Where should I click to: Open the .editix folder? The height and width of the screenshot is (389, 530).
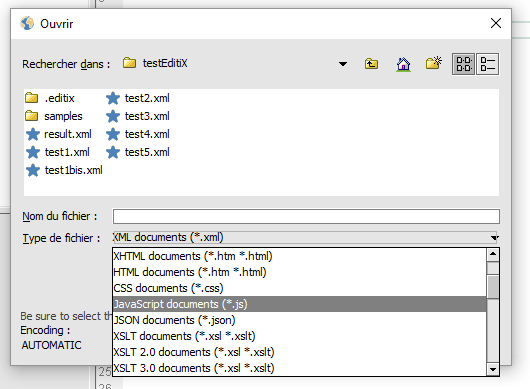pyautogui.click(x=50, y=98)
